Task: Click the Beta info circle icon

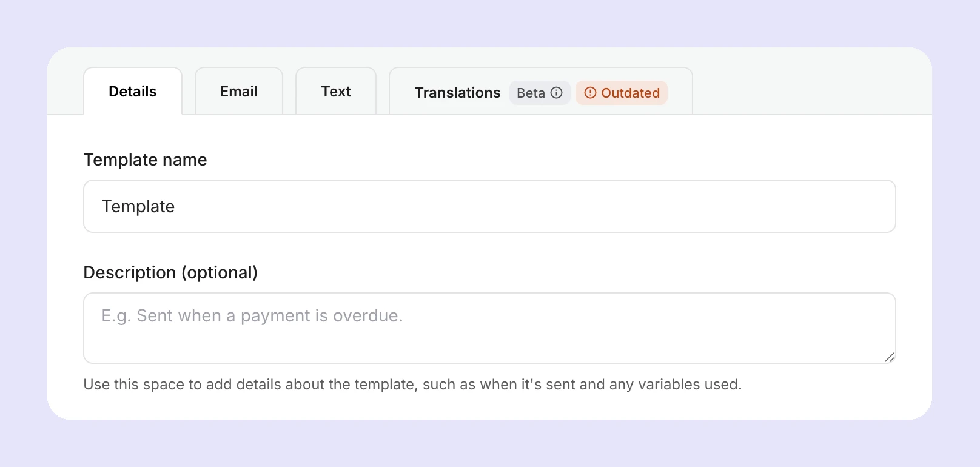Action: click(x=557, y=93)
